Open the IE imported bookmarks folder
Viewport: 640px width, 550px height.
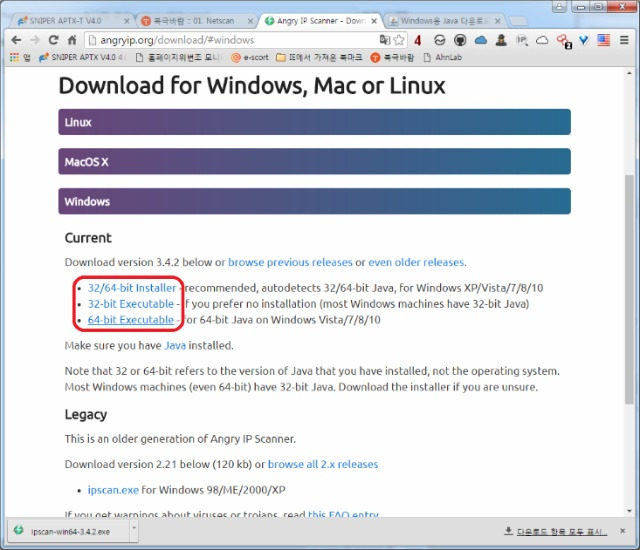(x=319, y=58)
